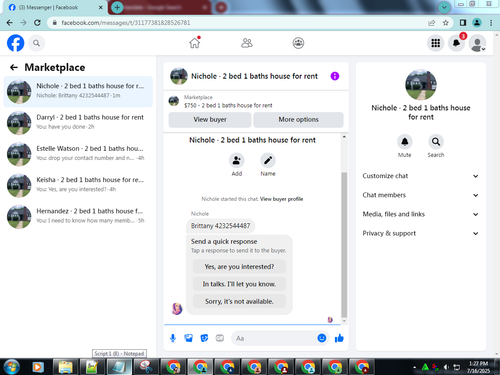Open the Darryl conversation in the list
500x375 pixels.
coord(78,123)
